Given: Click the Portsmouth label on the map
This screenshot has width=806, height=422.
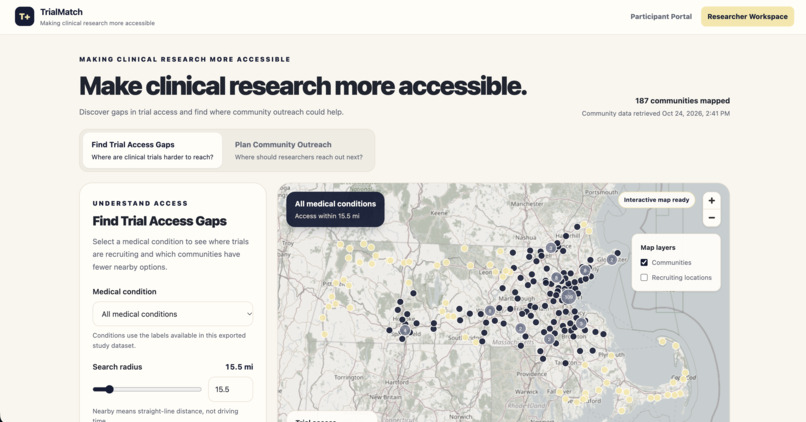Looking at the screenshot, I should point(601,192).
